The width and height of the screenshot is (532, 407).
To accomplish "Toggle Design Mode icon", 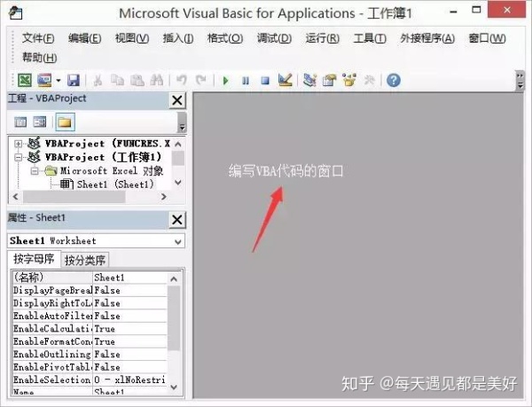I will pos(285,80).
